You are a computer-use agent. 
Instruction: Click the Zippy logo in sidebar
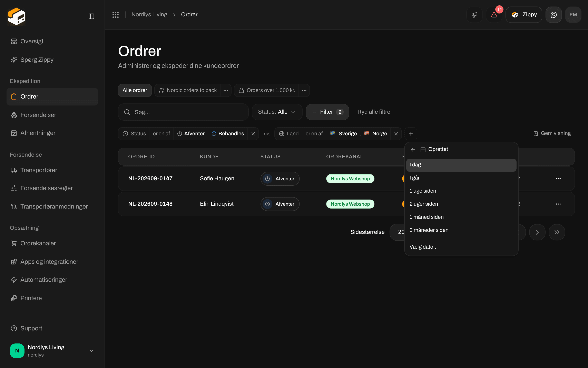coord(16,16)
